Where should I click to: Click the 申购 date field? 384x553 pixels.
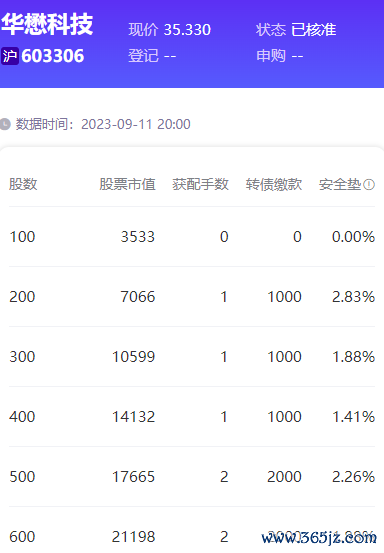(280, 56)
